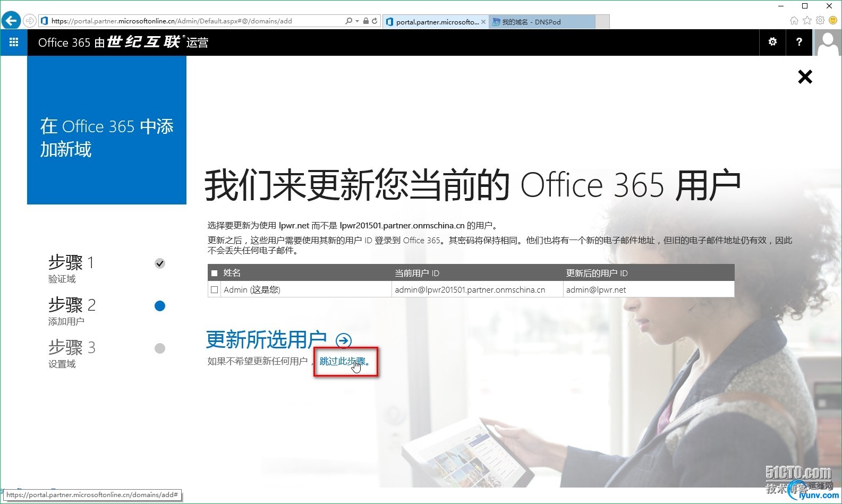Image resolution: width=842 pixels, height=504 pixels.
Task: Click the lock security icon in address bar
Action: (366, 21)
